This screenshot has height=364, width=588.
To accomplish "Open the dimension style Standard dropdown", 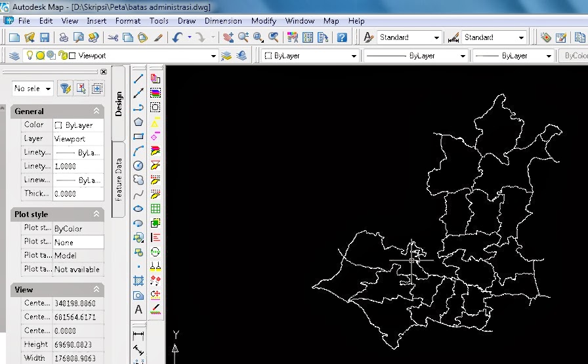I will click(x=521, y=37).
